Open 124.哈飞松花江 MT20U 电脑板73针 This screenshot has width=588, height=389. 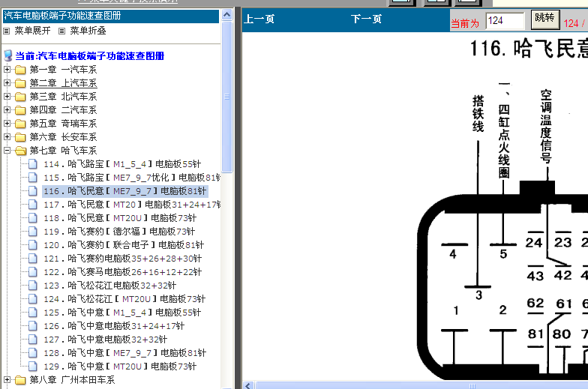pyautogui.click(x=124, y=299)
